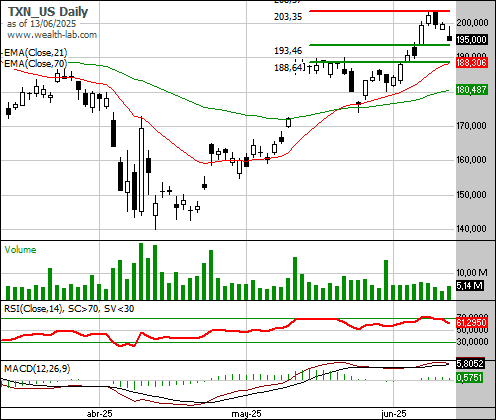The image size is (496, 420).
Task: Click the 150,000 price axis label
Action: (x=471, y=194)
